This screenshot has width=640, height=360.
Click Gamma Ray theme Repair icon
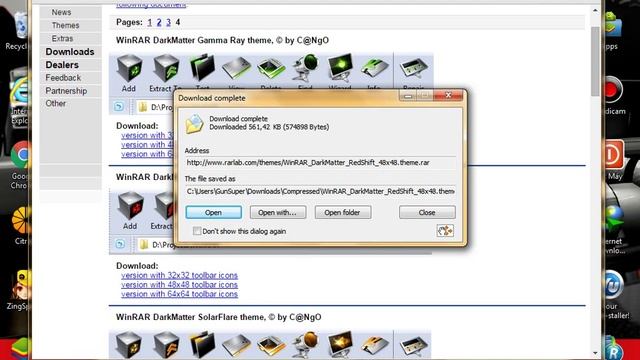413,69
